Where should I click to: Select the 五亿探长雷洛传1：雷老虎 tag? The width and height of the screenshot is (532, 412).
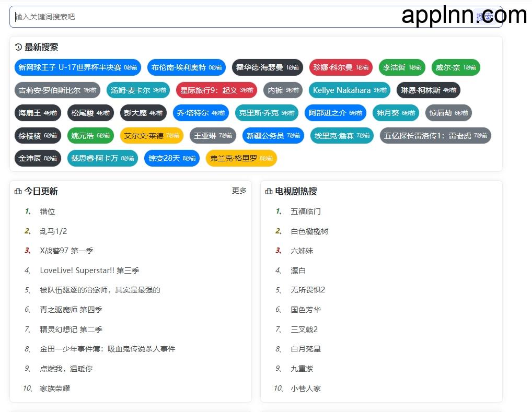pos(436,136)
